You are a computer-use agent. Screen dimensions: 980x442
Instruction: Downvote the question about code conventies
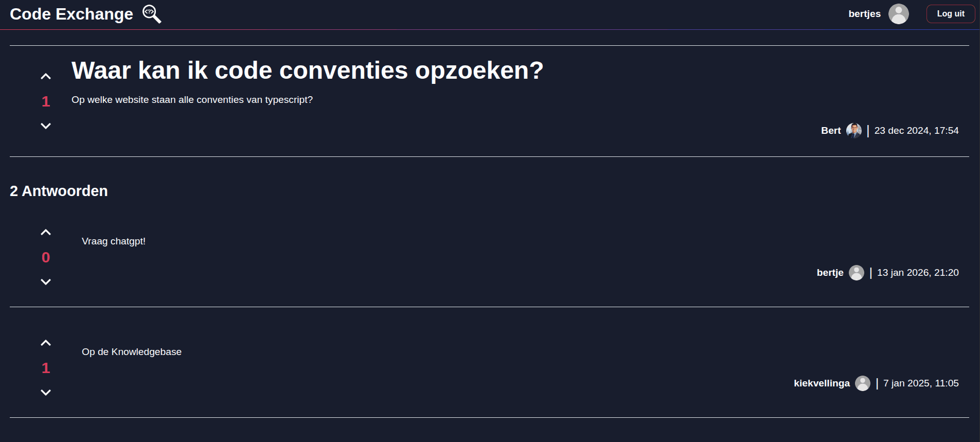[46, 126]
